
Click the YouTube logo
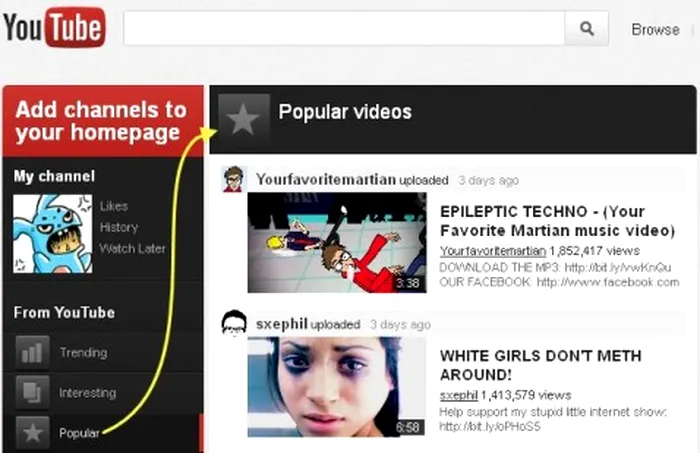tap(54, 27)
